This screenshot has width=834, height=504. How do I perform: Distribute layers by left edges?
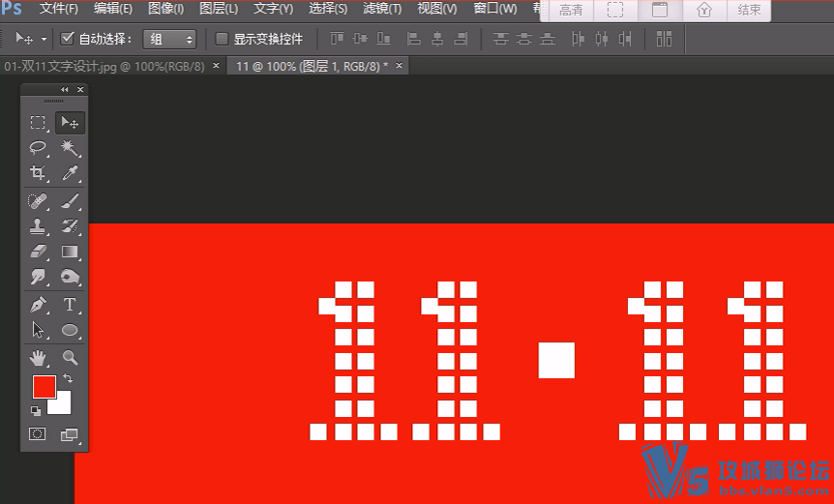579,39
